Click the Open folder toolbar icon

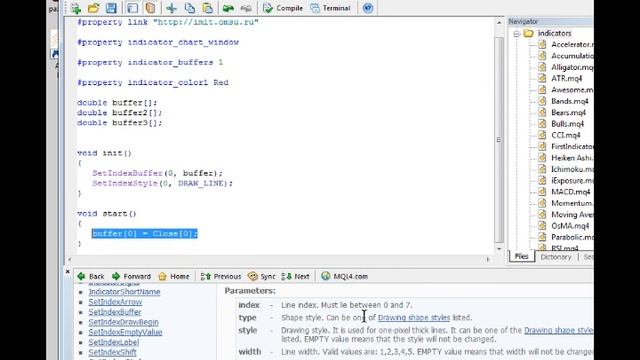[93, 8]
